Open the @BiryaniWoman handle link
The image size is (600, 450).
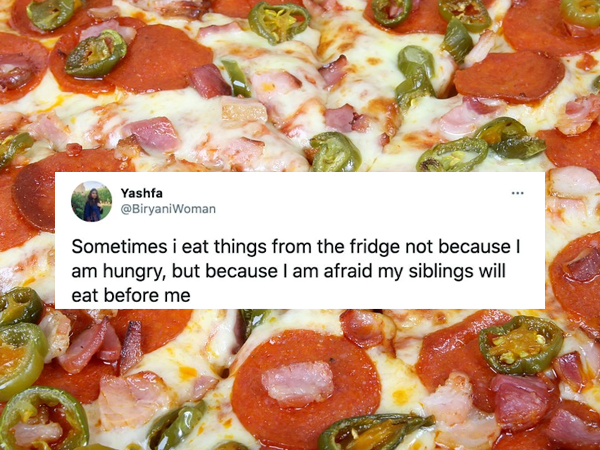tap(168, 209)
